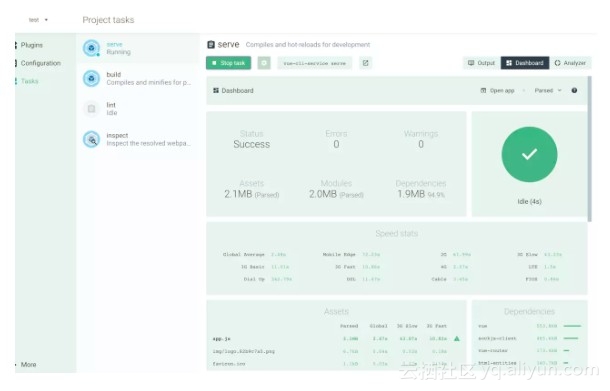Image resolution: width=610 pixels, height=391 pixels.
Task: Click the serve task round icon
Action: (91, 48)
